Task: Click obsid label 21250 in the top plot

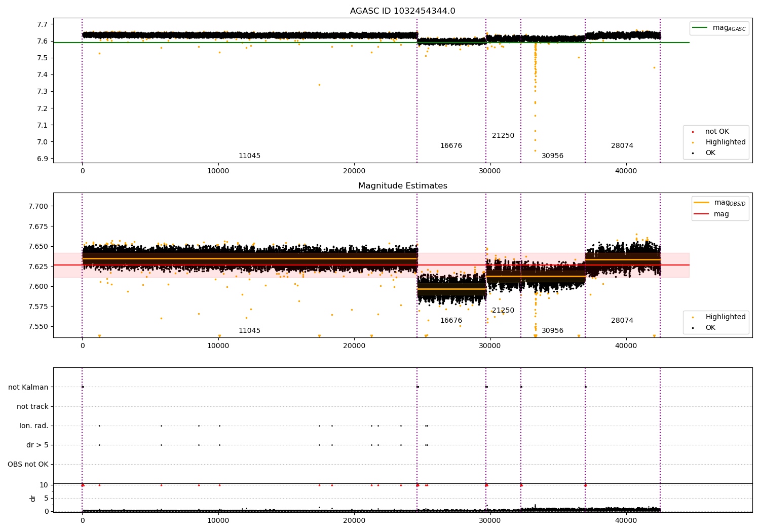Action: (503, 136)
